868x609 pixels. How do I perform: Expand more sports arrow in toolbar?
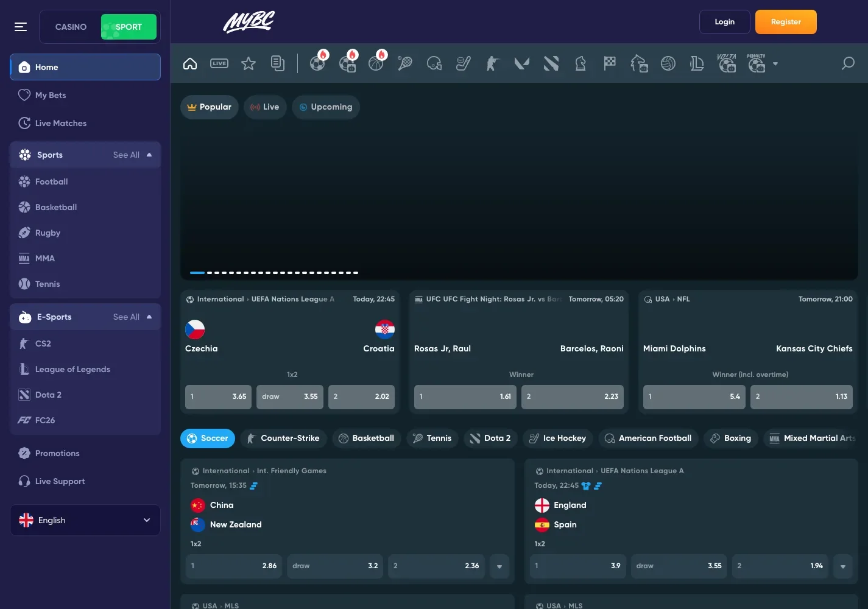click(775, 63)
